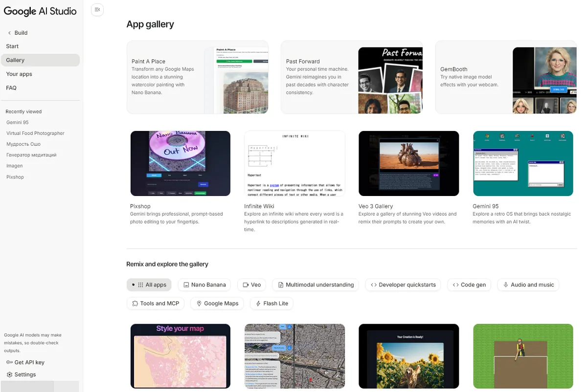Open Settings via the gear icon

pos(9,374)
